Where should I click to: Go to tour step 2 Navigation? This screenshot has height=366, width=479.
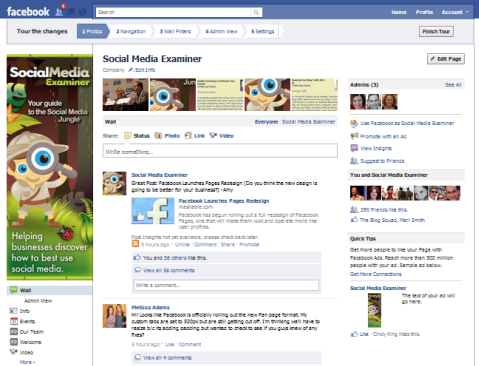coord(131,31)
